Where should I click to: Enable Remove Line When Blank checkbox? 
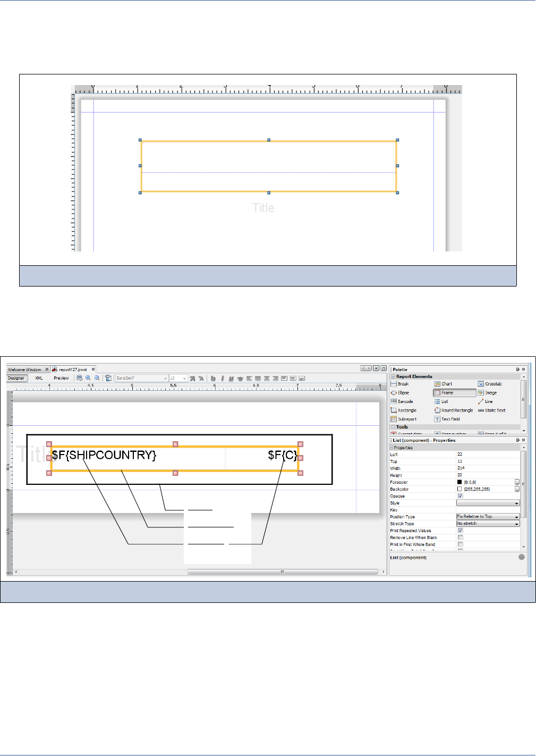coord(460,537)
